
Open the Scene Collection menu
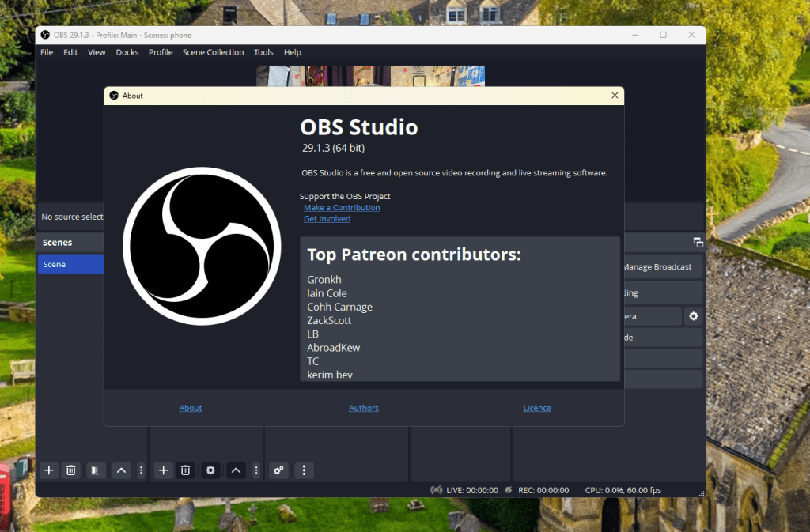coord(213,52)
